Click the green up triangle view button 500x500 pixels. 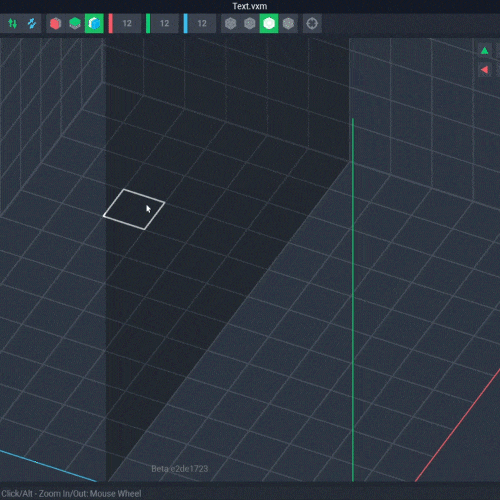pyautogui.click(x=485, y=51)
